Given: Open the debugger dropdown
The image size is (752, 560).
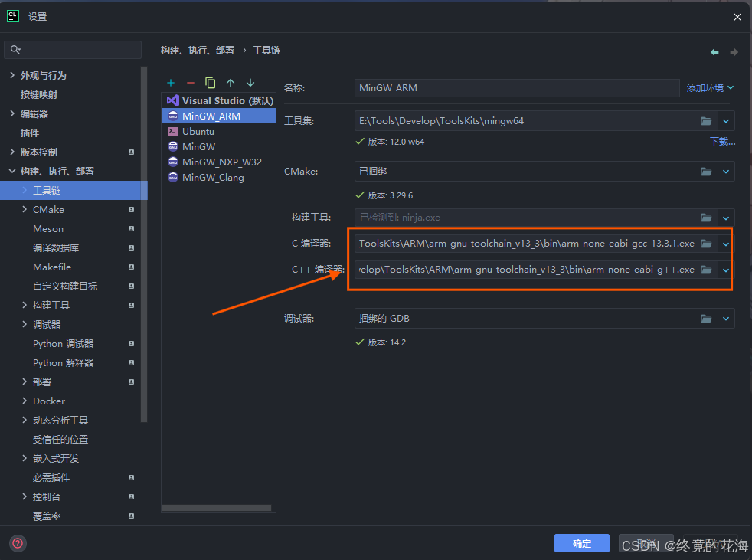Looking at the screenshot, I should [726, 318].
